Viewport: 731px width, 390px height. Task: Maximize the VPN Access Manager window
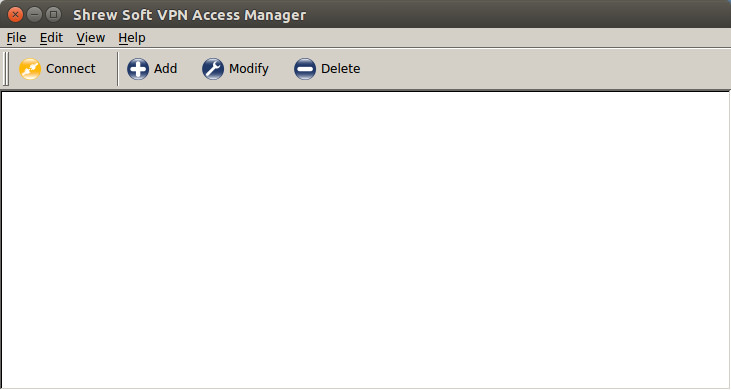pos(54,14)
